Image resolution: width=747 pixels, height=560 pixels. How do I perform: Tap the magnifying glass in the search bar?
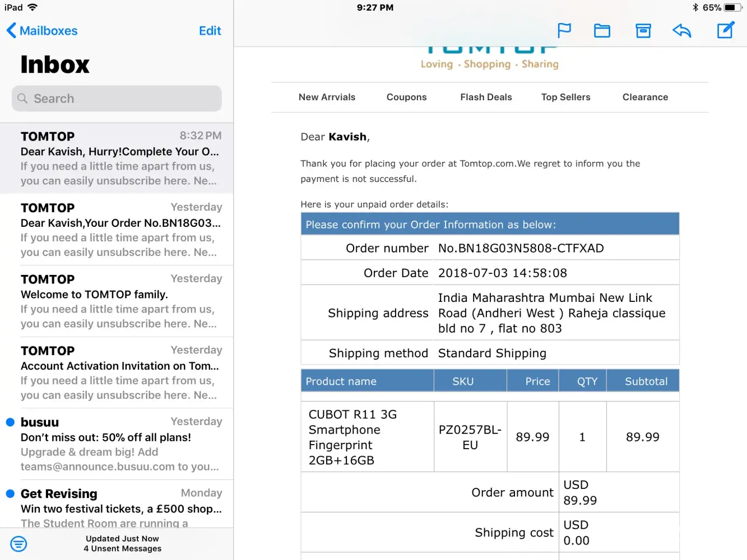pyautogui.click(x=22, y=99)
